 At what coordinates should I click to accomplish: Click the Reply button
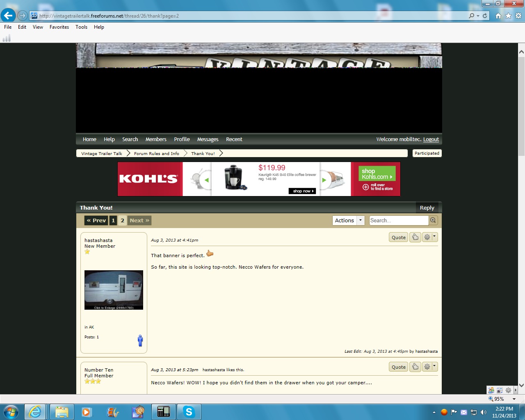click(427, 208)
